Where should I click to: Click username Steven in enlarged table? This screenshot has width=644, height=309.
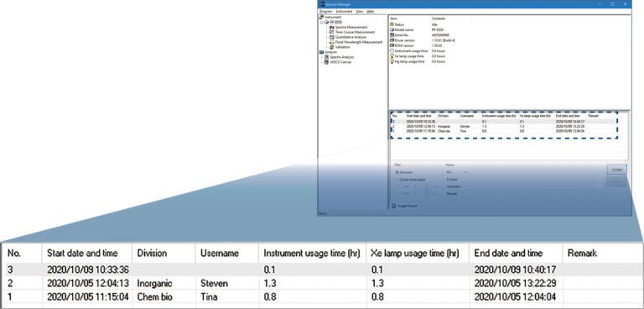(214, 284)
